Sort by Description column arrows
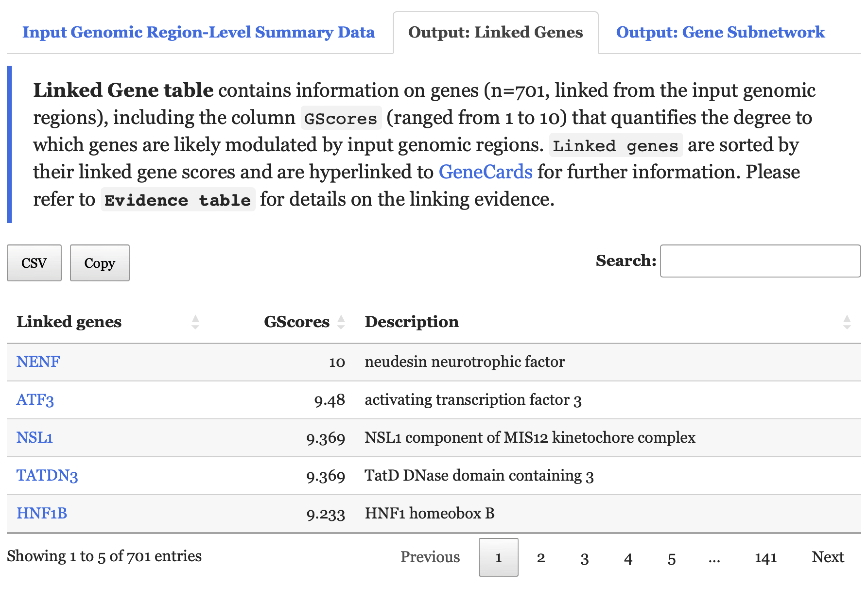The height and width of the screenshot is (590, 868). click(847, 322)
